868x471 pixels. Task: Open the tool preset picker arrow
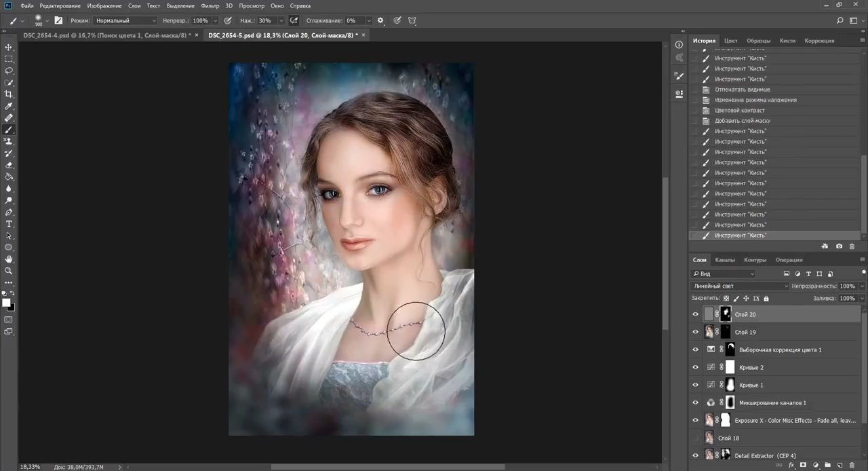[23, 20]
